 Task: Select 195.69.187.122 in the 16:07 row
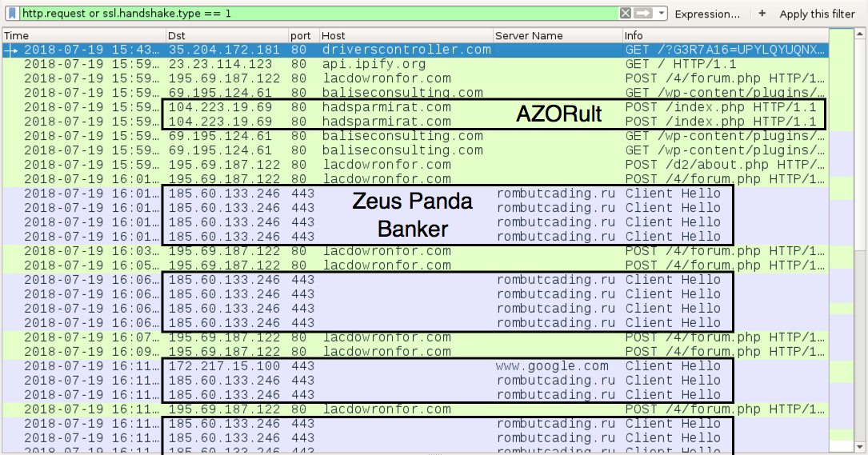(x=224, y=337)
